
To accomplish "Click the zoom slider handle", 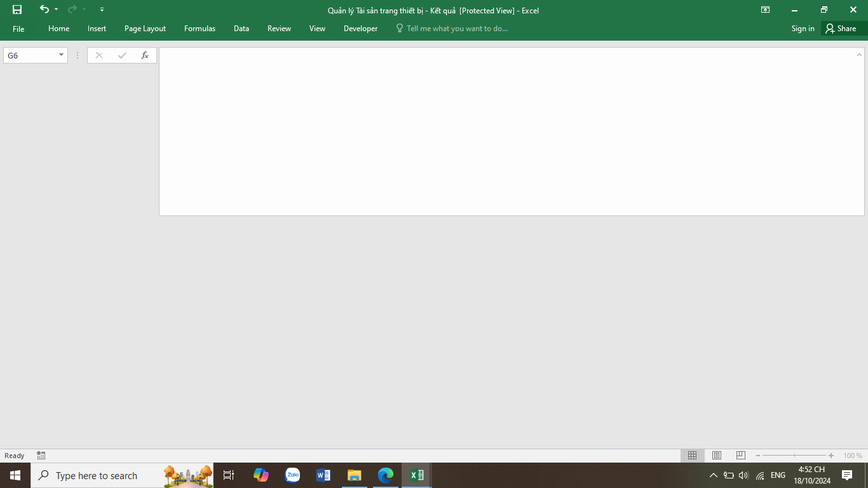I will click(x=794, y=456).
